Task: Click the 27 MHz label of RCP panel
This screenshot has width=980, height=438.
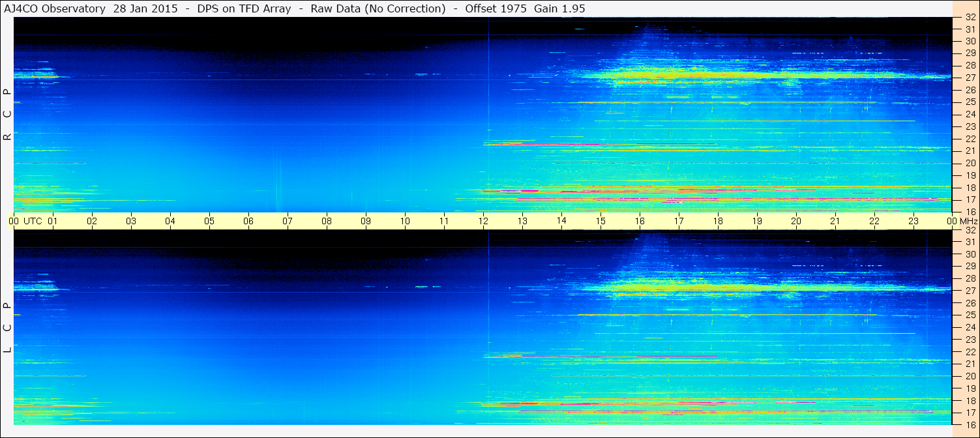Action: click(970, 78)
